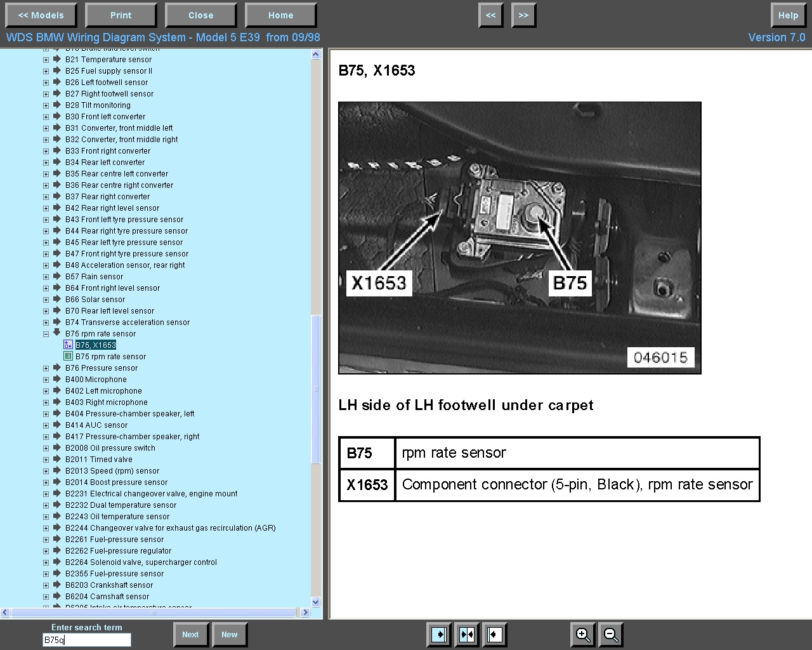
Task: Click arrow icon next to B57 Rain sensor
Action: 57,276
